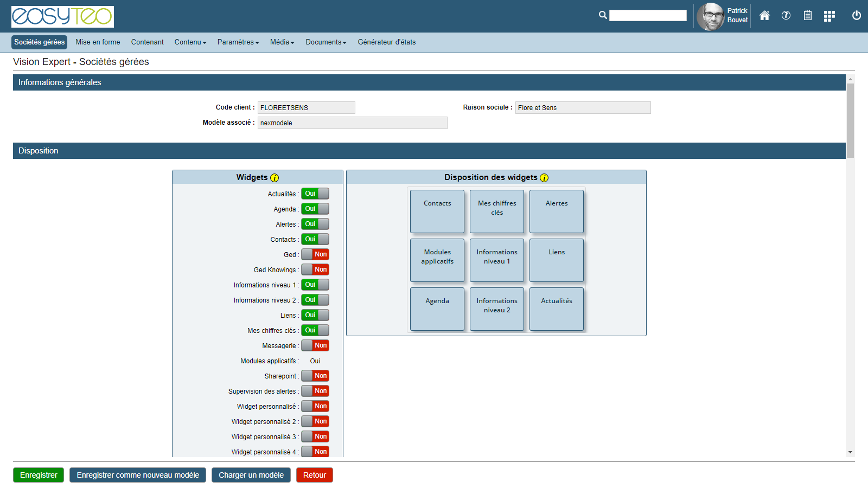Turn on the Messagerie toggle

pyautogui.click(x=315, y=345)
